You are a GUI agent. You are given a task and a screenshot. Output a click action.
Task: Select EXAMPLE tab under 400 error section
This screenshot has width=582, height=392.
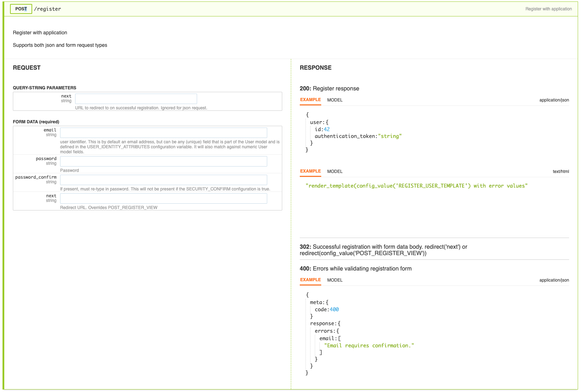[x=310, y=280]
